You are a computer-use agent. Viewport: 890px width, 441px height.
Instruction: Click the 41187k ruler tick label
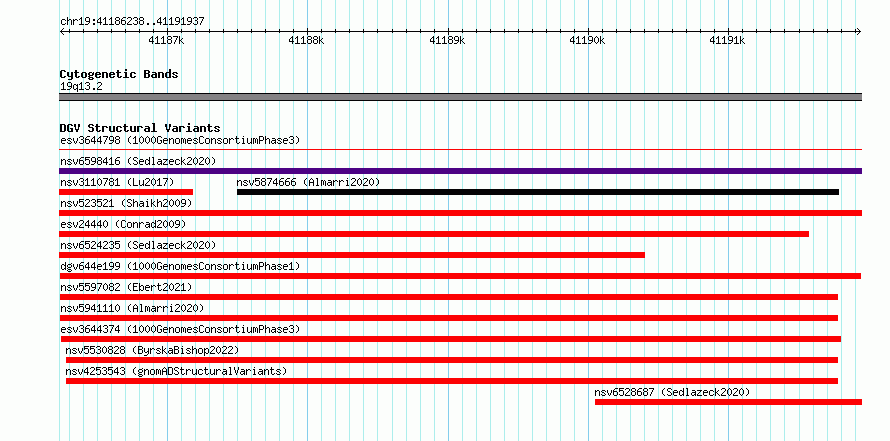click(166, 40)
